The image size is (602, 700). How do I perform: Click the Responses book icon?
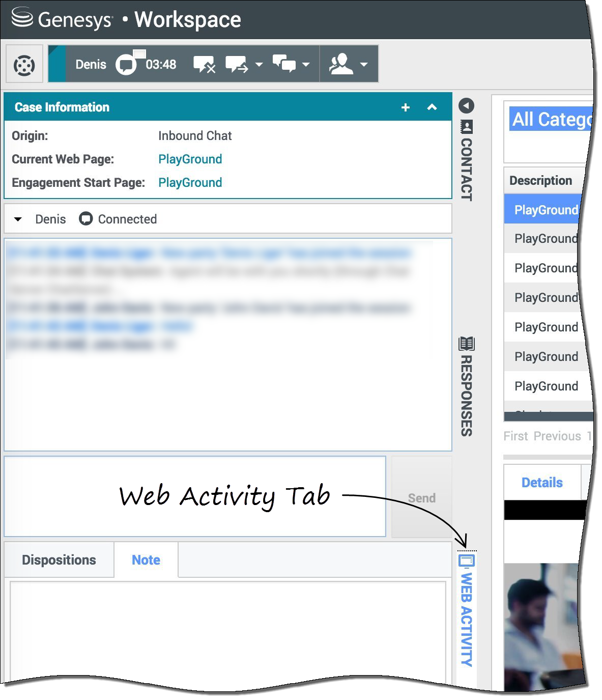[x=466, y=344]
